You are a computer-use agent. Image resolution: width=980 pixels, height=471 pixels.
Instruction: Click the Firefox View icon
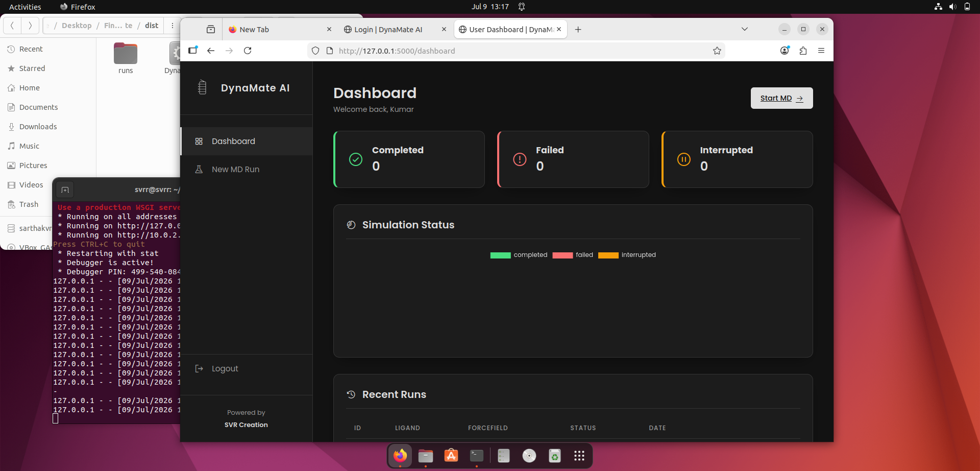click(x=211, y=29)
